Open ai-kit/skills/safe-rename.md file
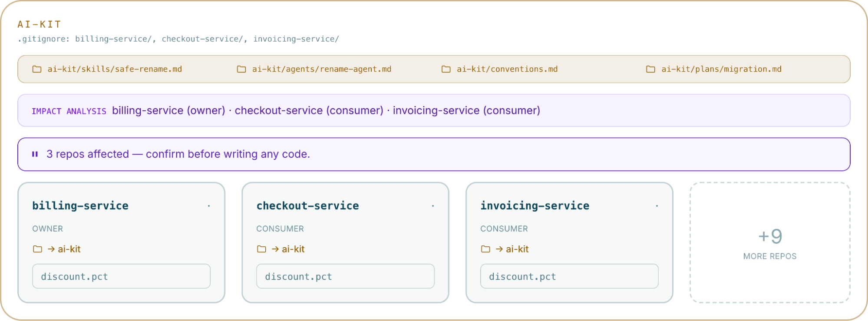The height and width of the screenshot is (321, 868). pyautogui.click(x=115, y=69)
